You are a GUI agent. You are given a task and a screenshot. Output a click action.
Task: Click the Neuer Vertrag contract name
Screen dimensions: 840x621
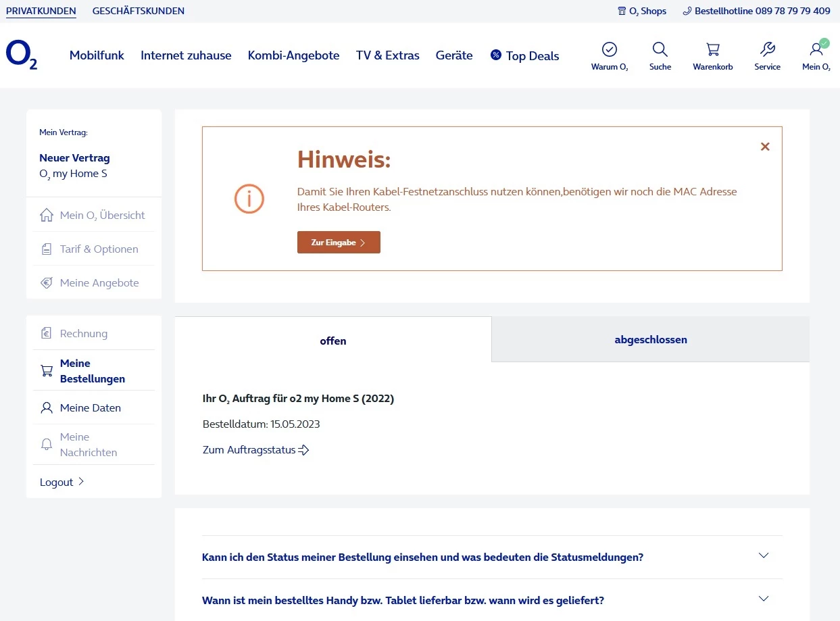74,157
